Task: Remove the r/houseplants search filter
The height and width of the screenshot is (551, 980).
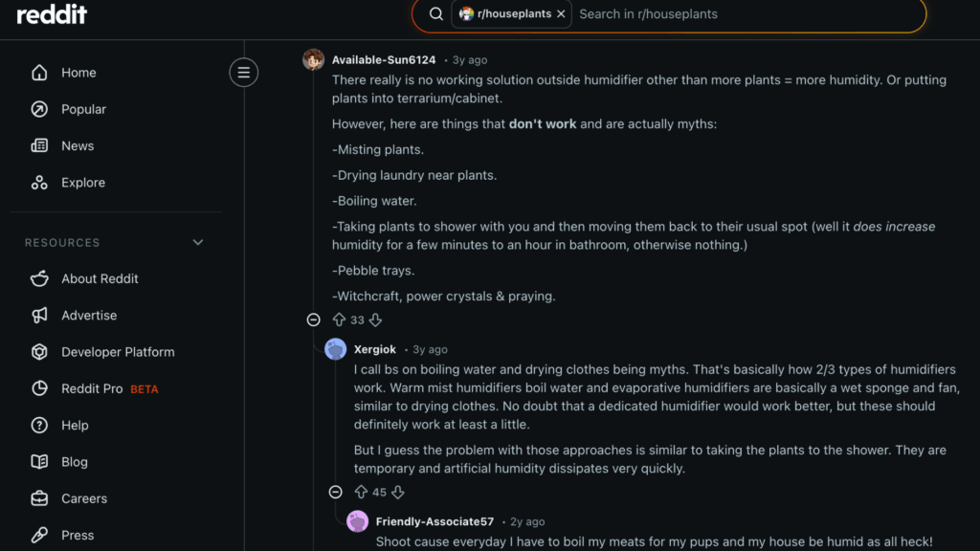Action: click(x=561, y=14)
